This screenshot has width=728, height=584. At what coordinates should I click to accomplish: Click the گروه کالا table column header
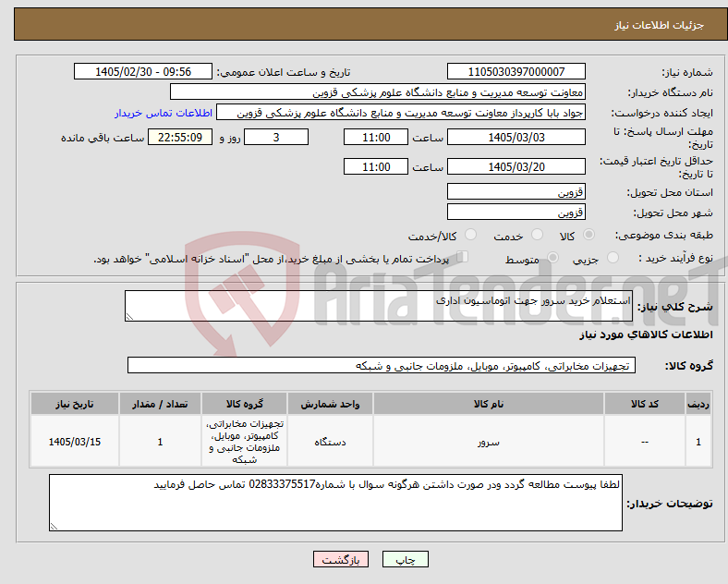pos(244,404)
